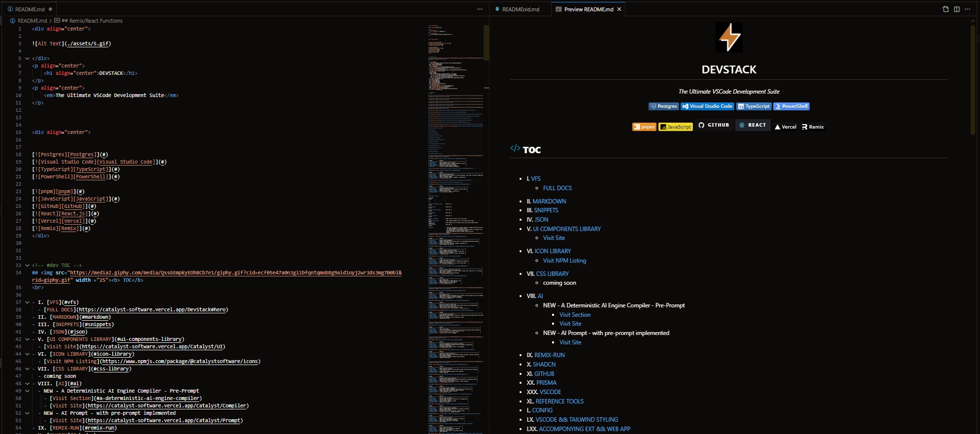
Task: Open ICON LIBRARY link in preview
Action: pyautogui.click(x=553, y=251)
